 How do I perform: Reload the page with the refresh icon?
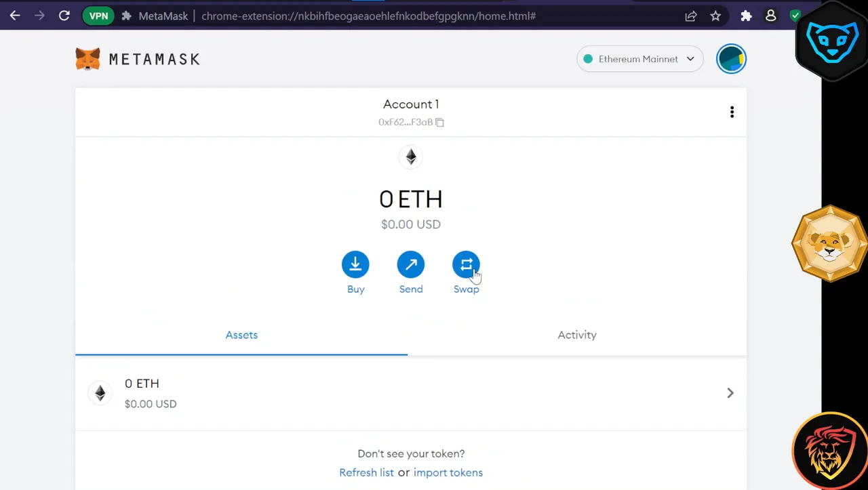64,16
